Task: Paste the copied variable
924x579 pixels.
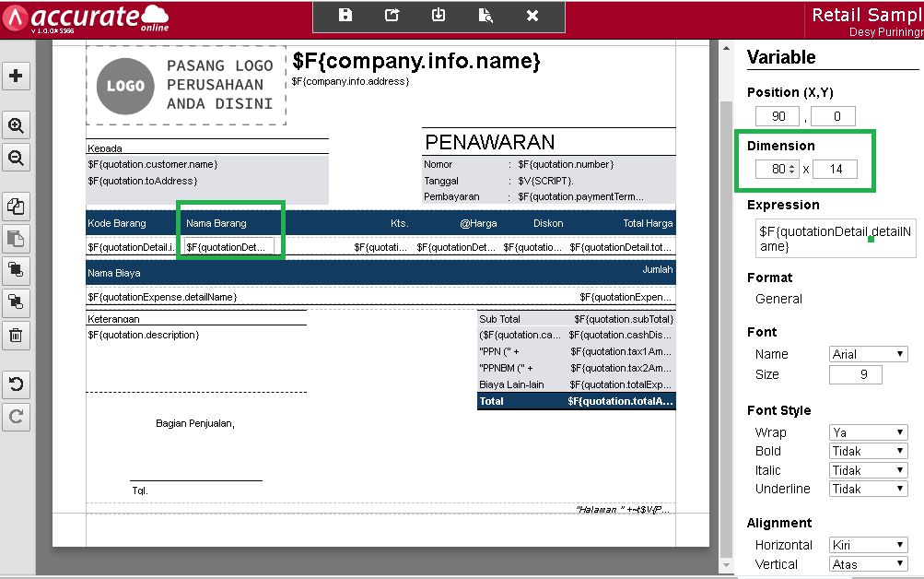Action: (x=16, y=238)
